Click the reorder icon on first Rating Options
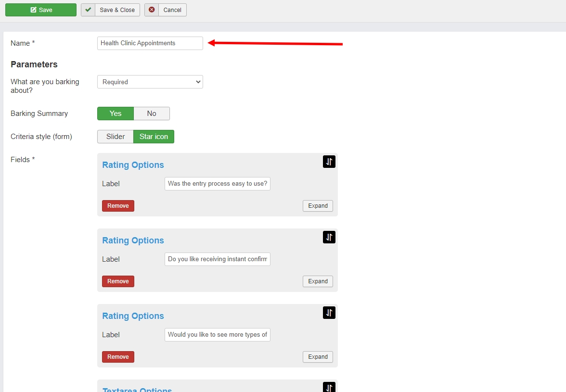566x392 pixels. (x=329, y=162)
